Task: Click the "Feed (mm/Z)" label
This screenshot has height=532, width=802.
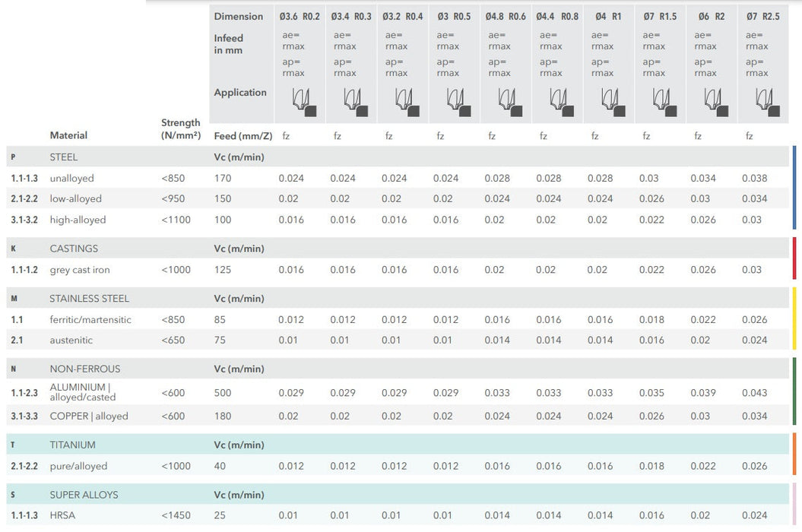Action: pyautogui.click(x=243, y=136)
